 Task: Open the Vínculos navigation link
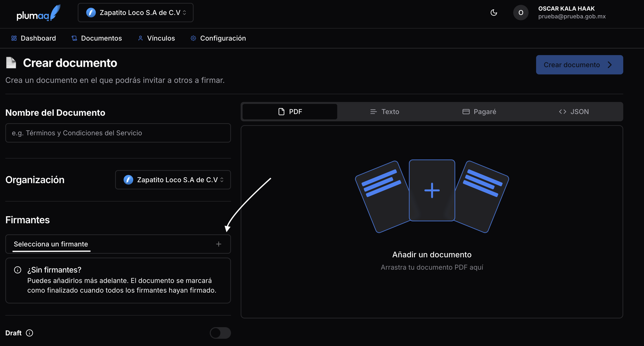156,38
